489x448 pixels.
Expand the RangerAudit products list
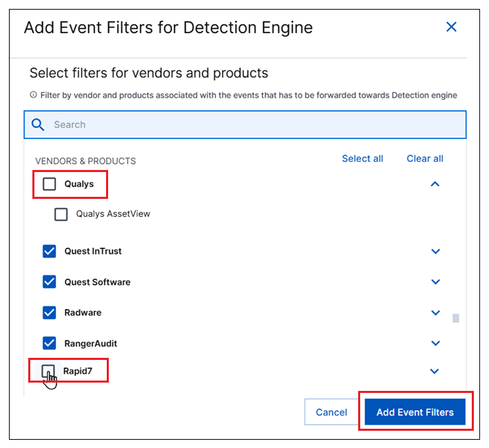click(435, 343)
